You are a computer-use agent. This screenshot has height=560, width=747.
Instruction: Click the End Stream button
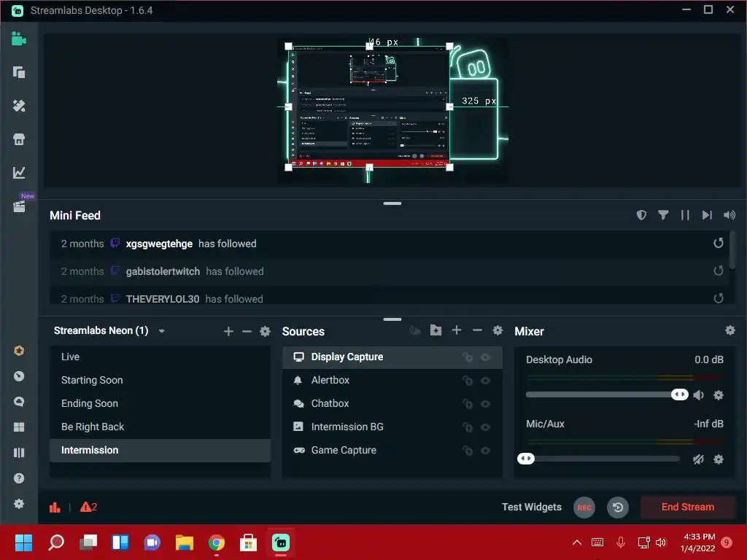(x=687, y=507)
